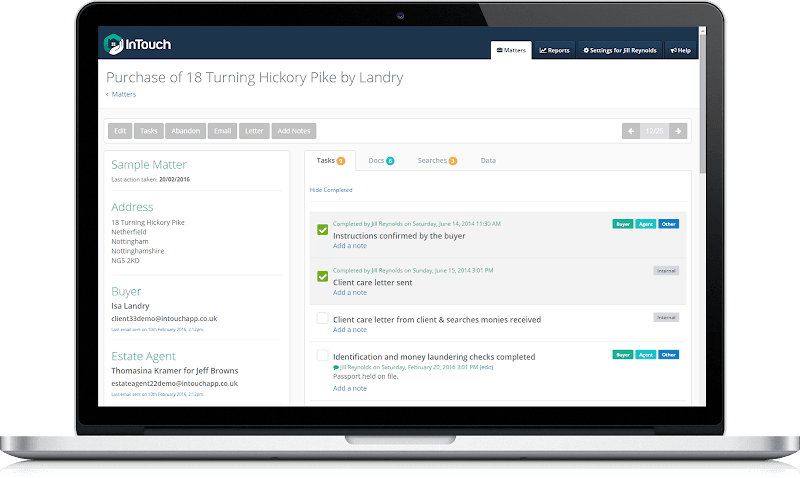The width and height of the screenshot is (800, 478).
Task: Click estate agent email estateagent22demo@intouchapp.co.uk
Action: coord(174,384)
